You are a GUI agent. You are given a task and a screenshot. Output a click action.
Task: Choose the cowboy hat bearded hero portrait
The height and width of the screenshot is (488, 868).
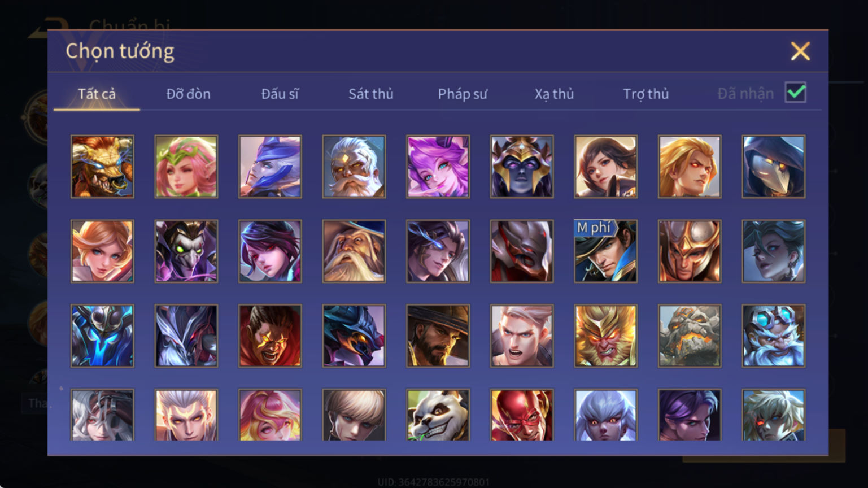coord(438,336)
